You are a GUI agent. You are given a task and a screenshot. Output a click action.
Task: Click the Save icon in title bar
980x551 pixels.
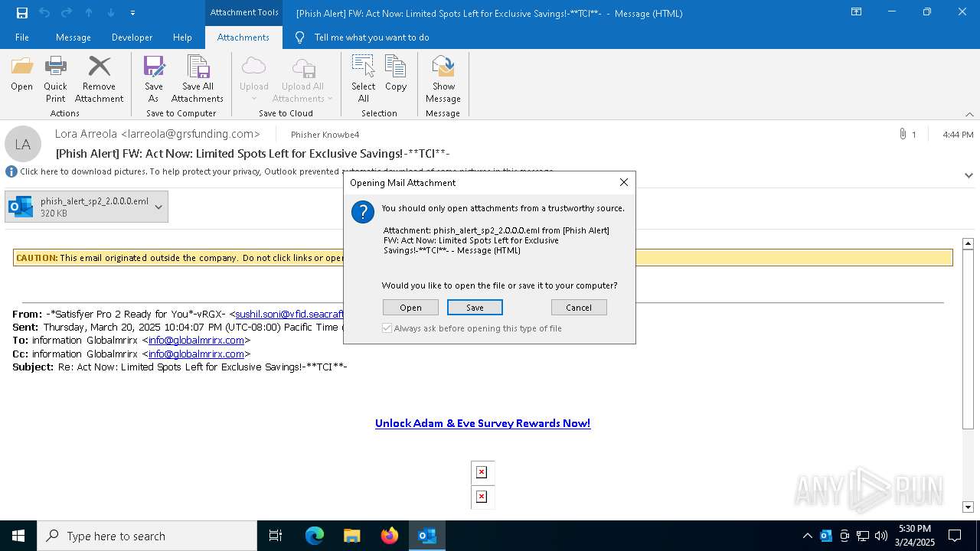[x=22, y=13]
